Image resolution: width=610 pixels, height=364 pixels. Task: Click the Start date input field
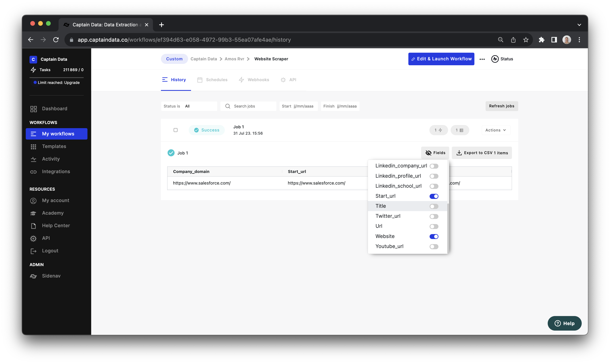[x=298, y=106]
